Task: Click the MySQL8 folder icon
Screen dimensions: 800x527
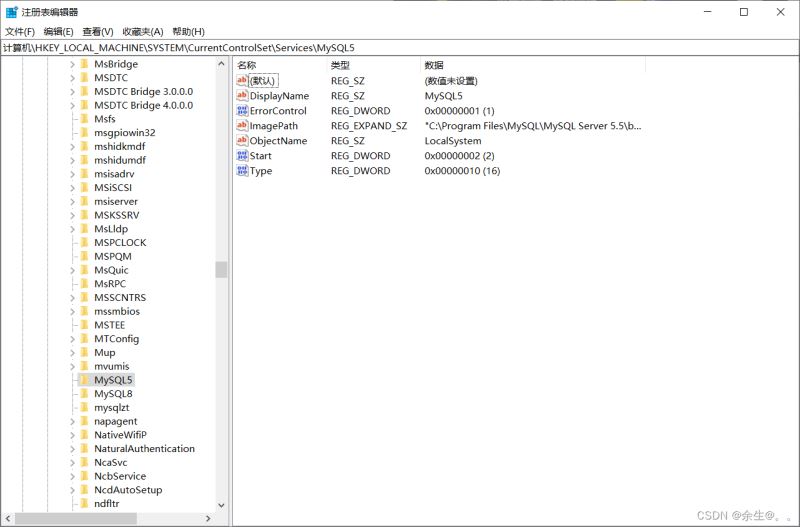Action: pos(85,394)
